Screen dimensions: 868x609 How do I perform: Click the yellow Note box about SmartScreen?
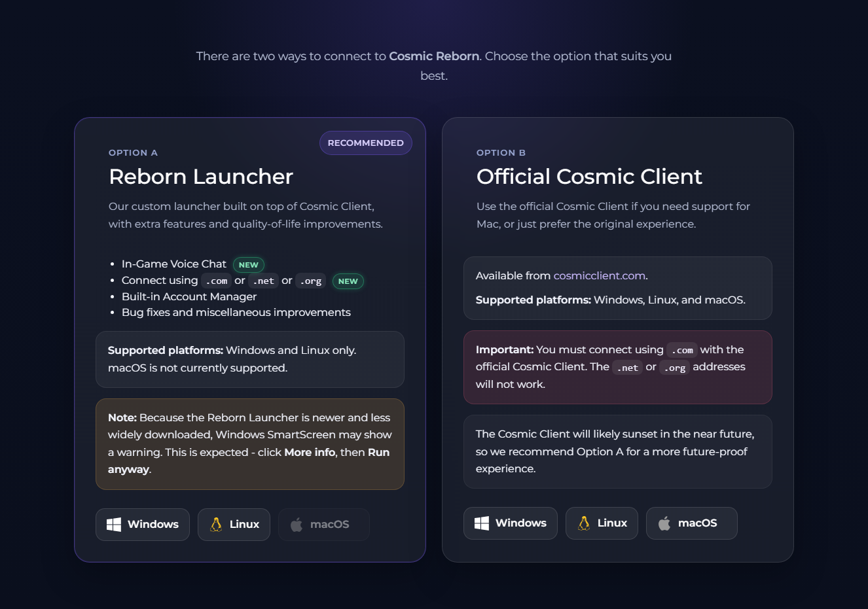250,444
